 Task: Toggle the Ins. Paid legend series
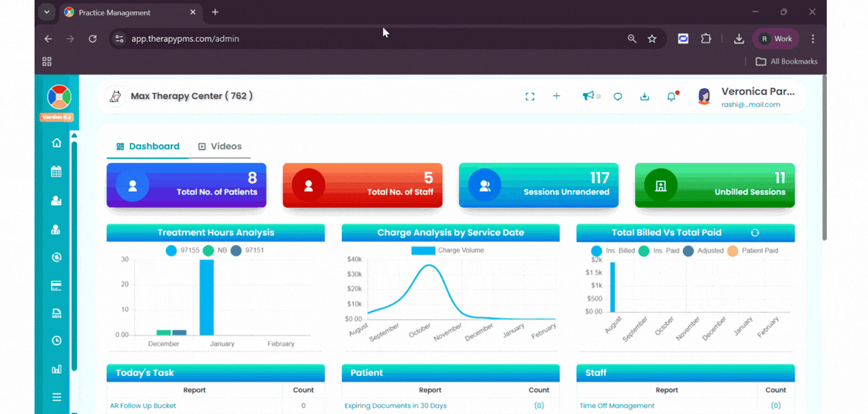[x=659, y=250]
